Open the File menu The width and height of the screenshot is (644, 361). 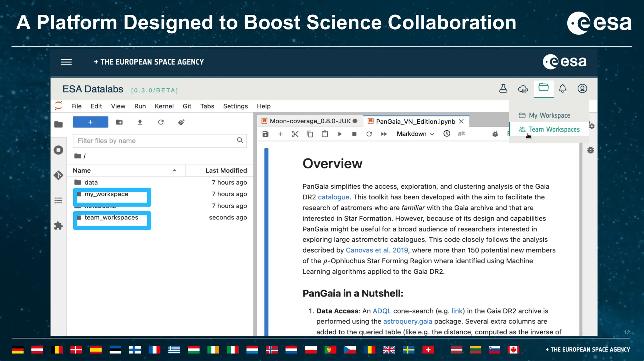(x=76, y=106)
